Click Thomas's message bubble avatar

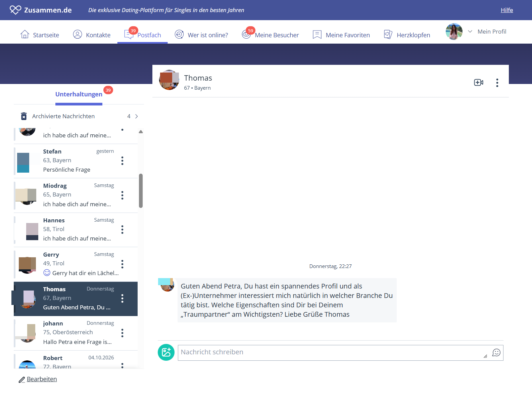167,284
